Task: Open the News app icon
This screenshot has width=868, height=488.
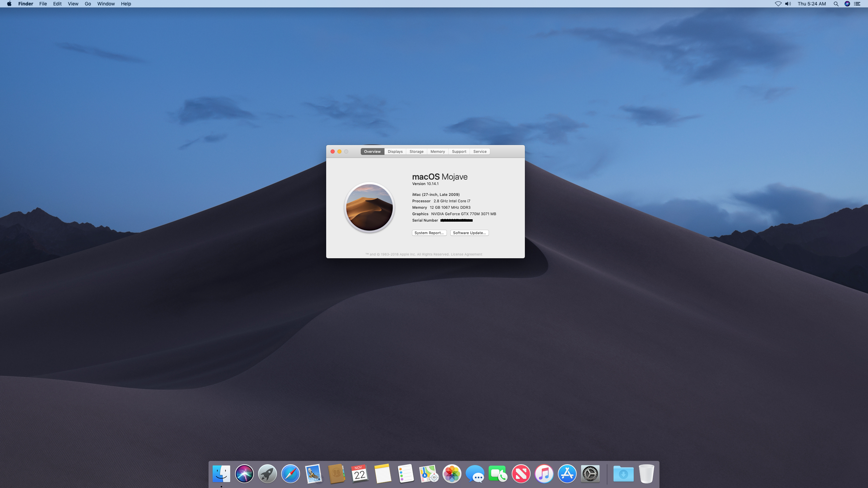Action: tap(521, 473)
